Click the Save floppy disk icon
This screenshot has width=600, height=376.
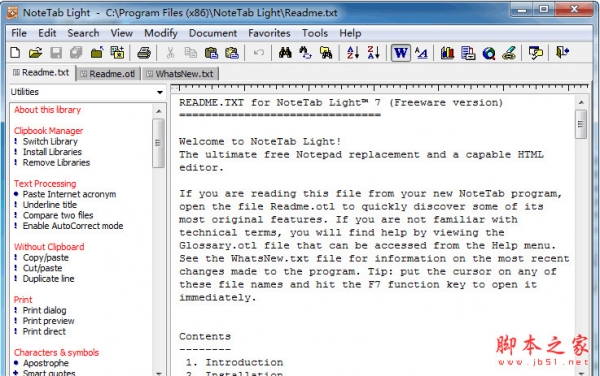point(56,52)
